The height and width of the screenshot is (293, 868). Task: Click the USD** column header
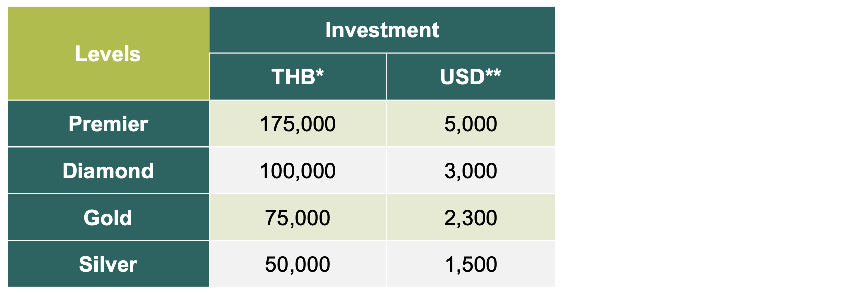pos(470,77)
